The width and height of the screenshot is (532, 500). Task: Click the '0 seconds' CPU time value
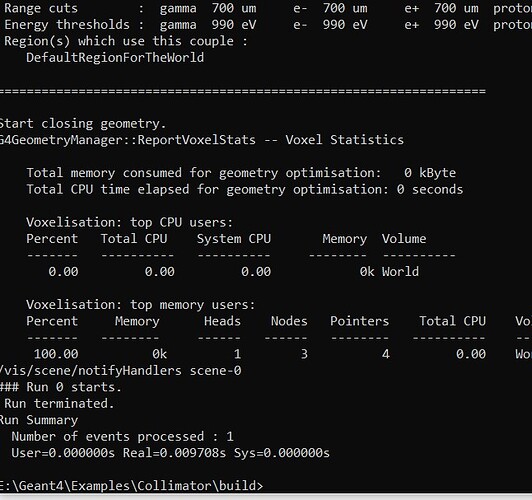click(x=430, y=189)
